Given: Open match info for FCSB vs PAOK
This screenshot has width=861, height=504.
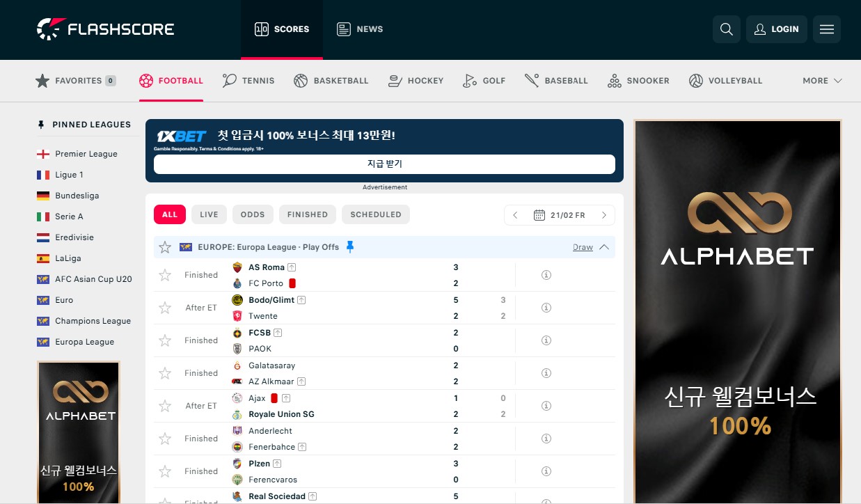Looking at the screenshot, I should pyautogui.click(x=546, y=340).
